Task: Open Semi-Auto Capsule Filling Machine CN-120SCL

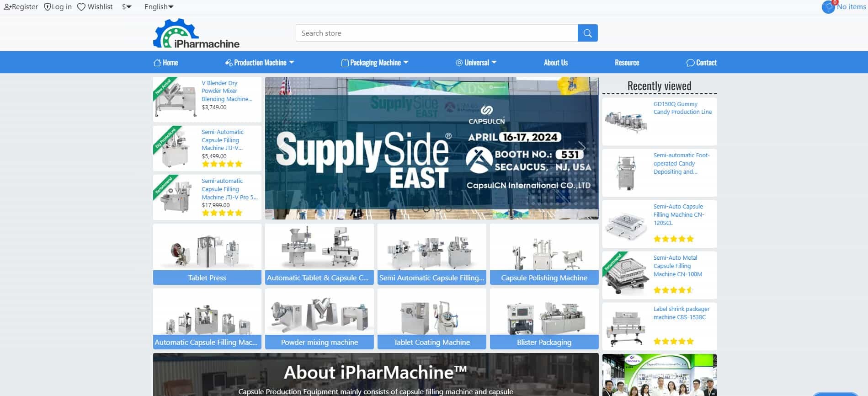Action: [679, 215]
